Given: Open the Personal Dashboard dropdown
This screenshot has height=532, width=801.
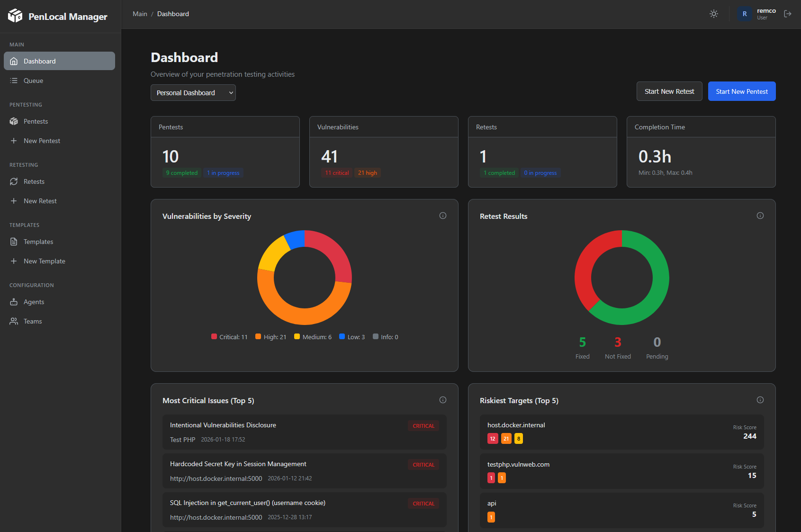Looking at the screenshot, I should 193,92.
